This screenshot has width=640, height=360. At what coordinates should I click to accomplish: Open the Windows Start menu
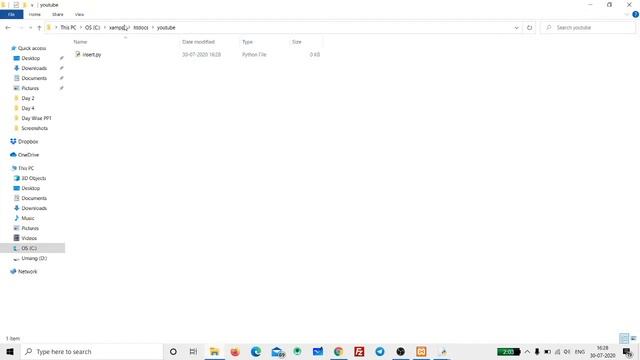10,351
